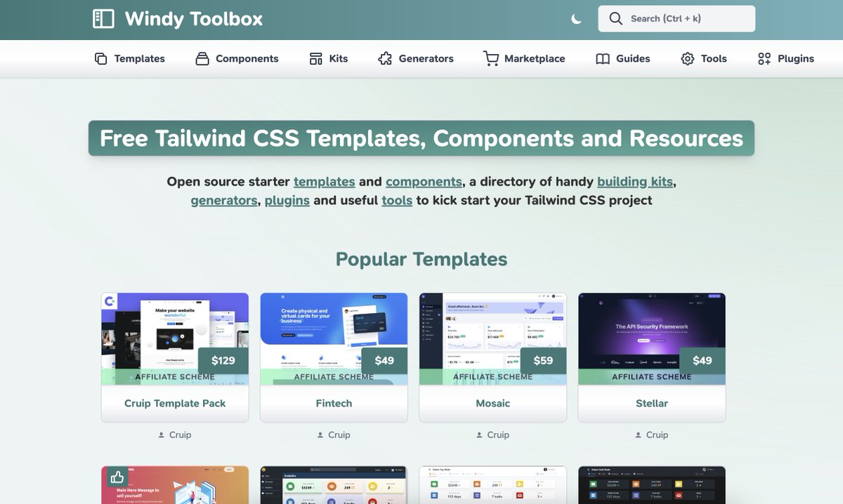Click the Plugins nav icon
843x504 pixels.
click(764, 59)
